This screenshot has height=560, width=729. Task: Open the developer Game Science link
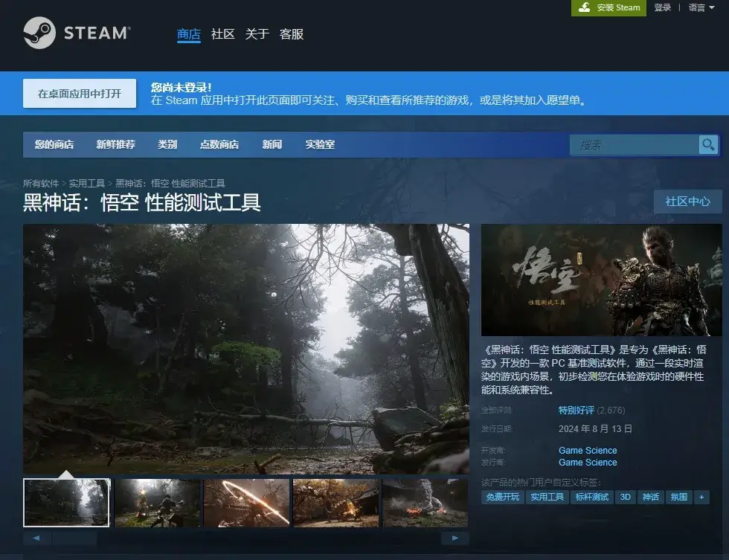coord(588,451)
